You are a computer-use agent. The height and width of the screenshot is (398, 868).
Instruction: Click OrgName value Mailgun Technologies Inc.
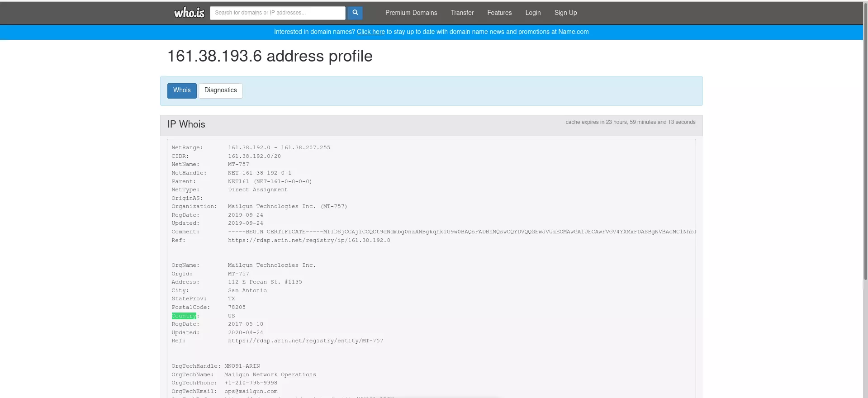pos(272,265)
